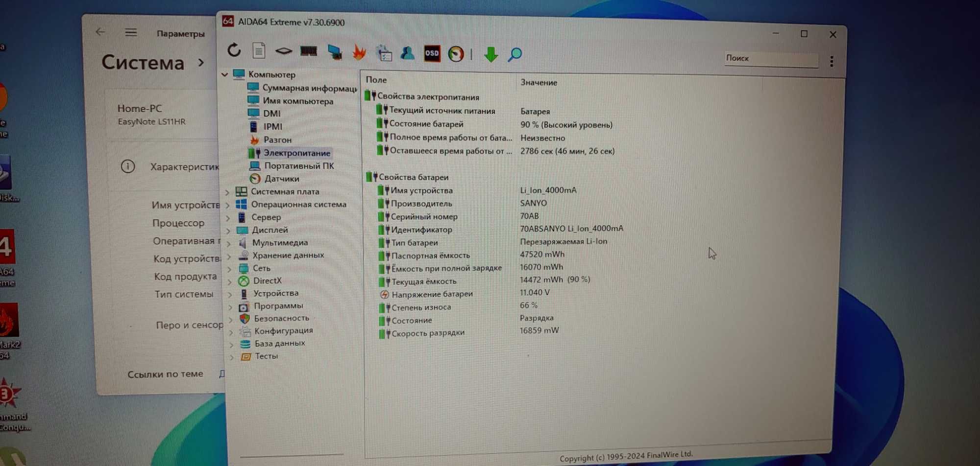Open the Report page icon
This screenshot has width=980, height=466.
pyautogui.click(x=259, y=50)
